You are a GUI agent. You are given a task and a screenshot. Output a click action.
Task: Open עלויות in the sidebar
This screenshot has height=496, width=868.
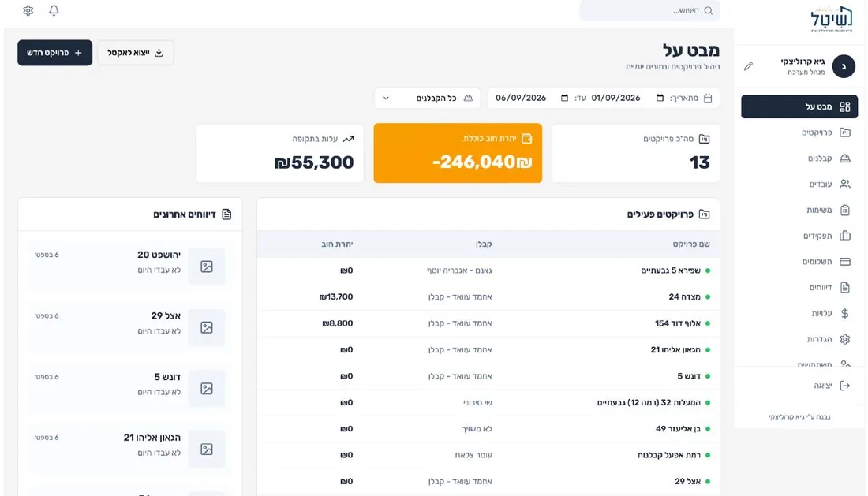click(x=799, y=314)
